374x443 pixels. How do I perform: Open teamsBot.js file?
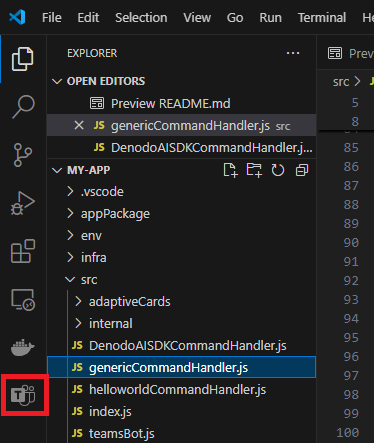(181, 433)
